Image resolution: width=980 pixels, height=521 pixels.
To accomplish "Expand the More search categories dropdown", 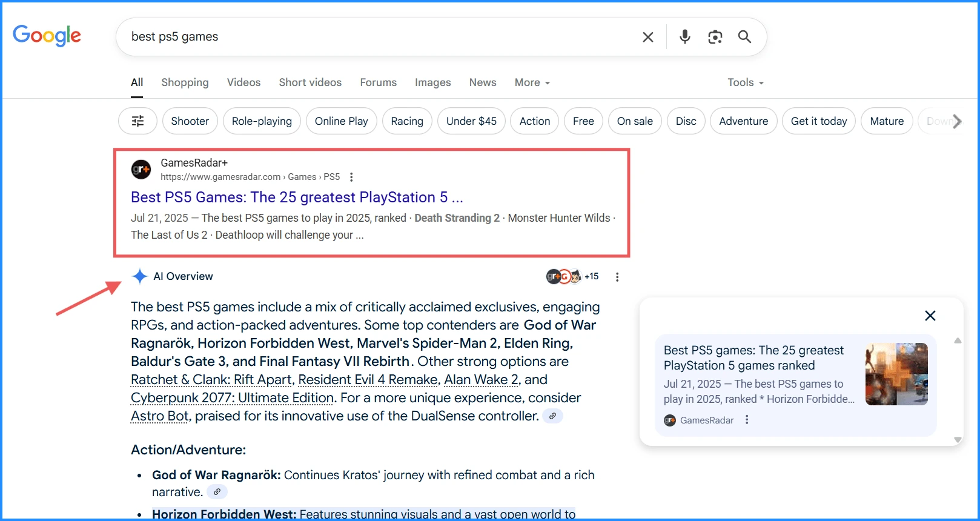I will click(532, 82).
